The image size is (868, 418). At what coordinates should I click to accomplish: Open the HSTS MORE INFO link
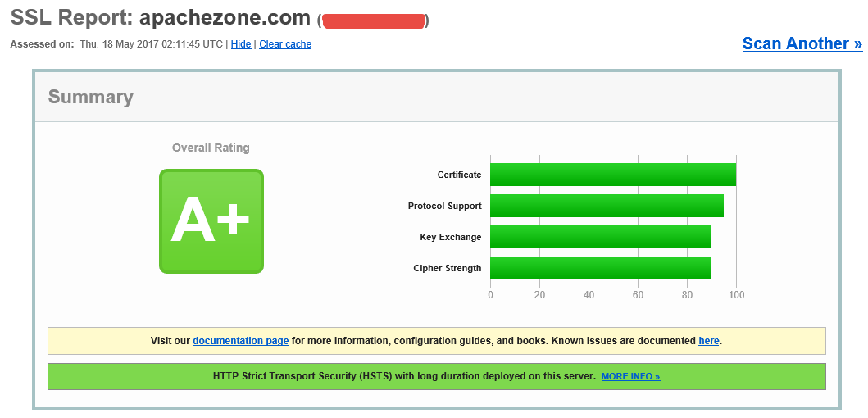point(629,377)
